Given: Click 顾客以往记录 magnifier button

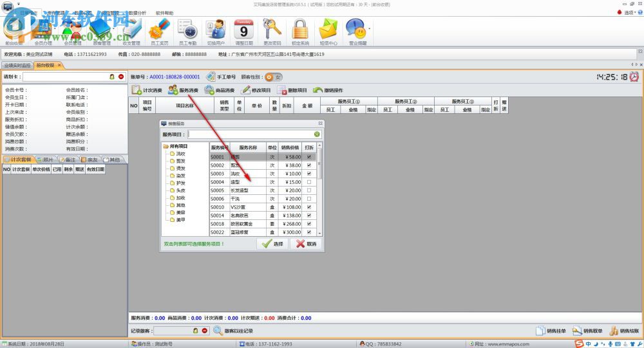Looking at the screenshot, I should pos(232,331).
